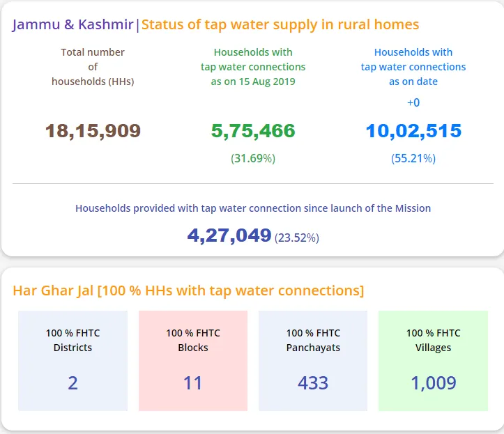The image size is (504, 434).
Task: Click the 55.21% percentage text
Action: click(x=413, y=158)
